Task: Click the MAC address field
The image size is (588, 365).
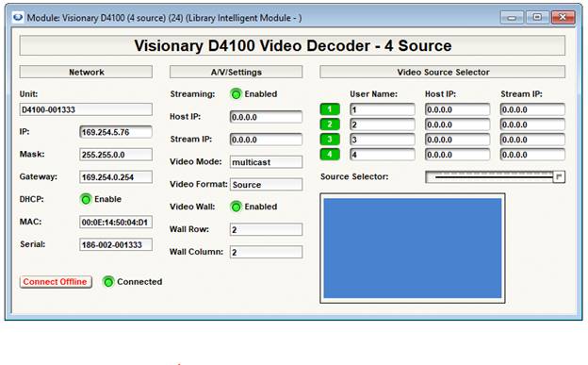Action: pyautogui.click(x=116, y=223)
